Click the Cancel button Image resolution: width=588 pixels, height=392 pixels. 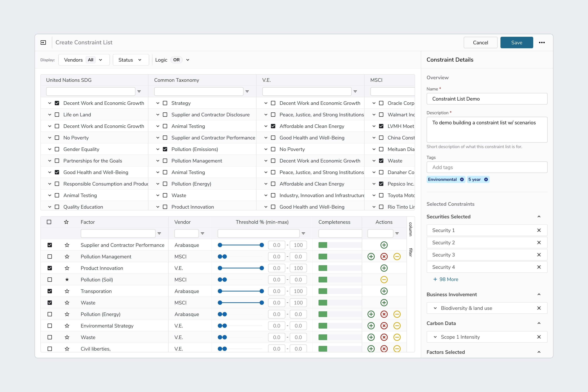point(480,43)
